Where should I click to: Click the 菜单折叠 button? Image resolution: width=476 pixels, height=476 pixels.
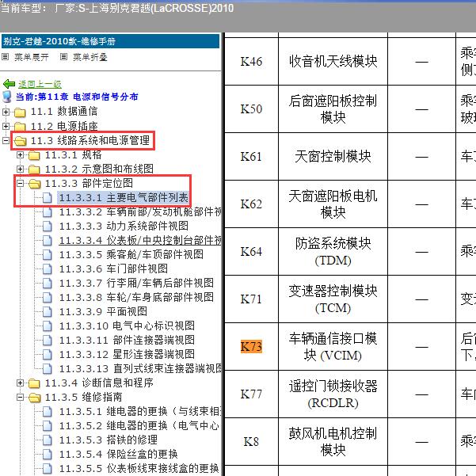coord(90,57)
